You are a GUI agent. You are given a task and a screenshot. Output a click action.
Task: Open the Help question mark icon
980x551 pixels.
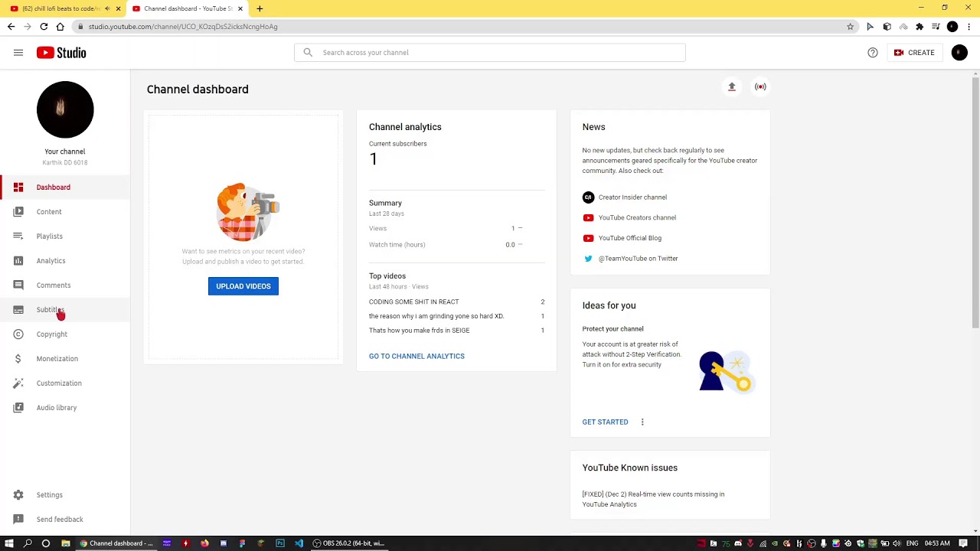pos(873,53)
